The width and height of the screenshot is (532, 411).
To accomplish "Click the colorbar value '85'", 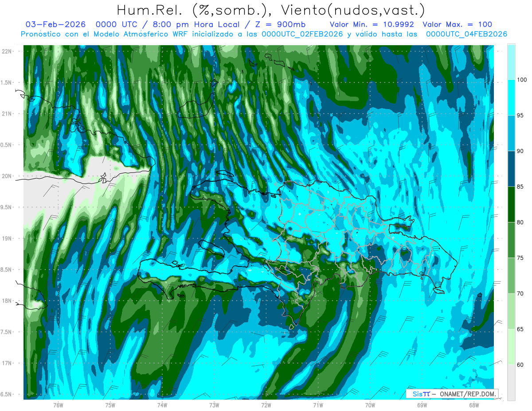I will point(520,187).
